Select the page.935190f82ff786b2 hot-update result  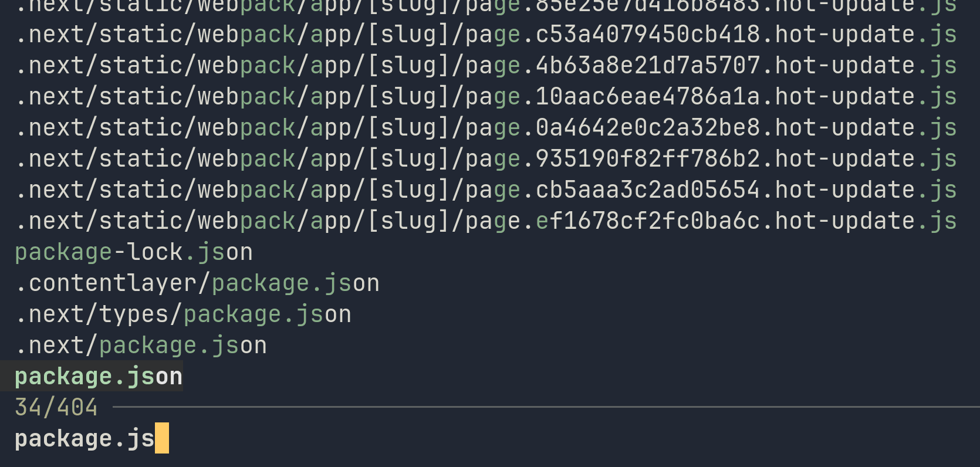[486, 159]
